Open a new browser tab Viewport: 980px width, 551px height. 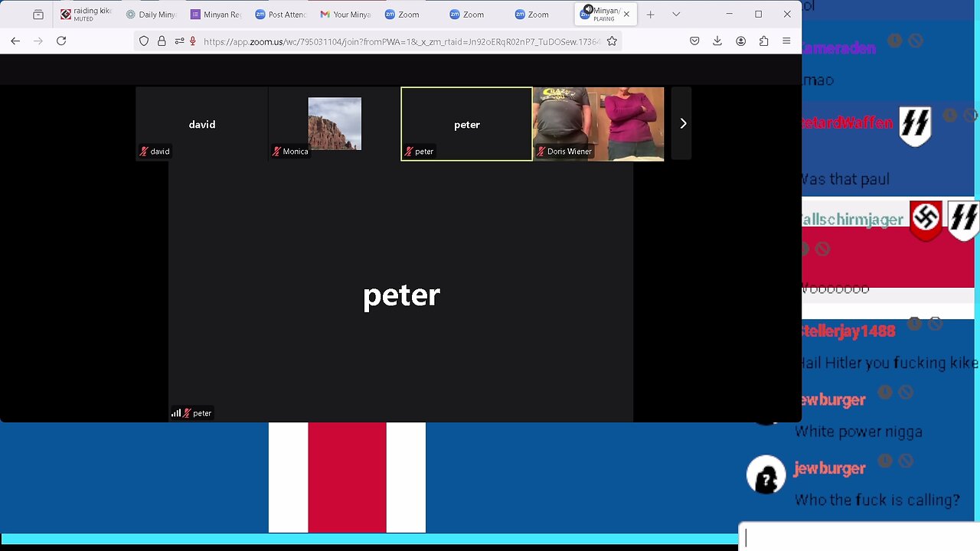[x=650, y=15]
